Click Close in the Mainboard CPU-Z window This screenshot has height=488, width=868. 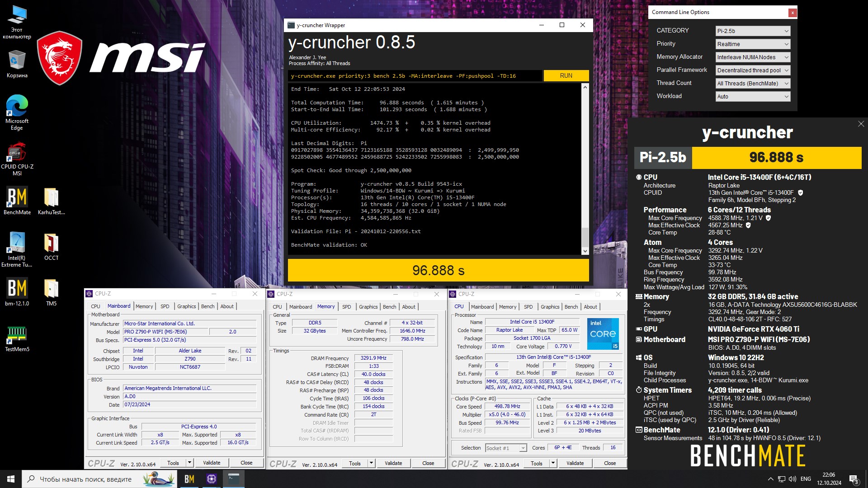pos(246,463)
